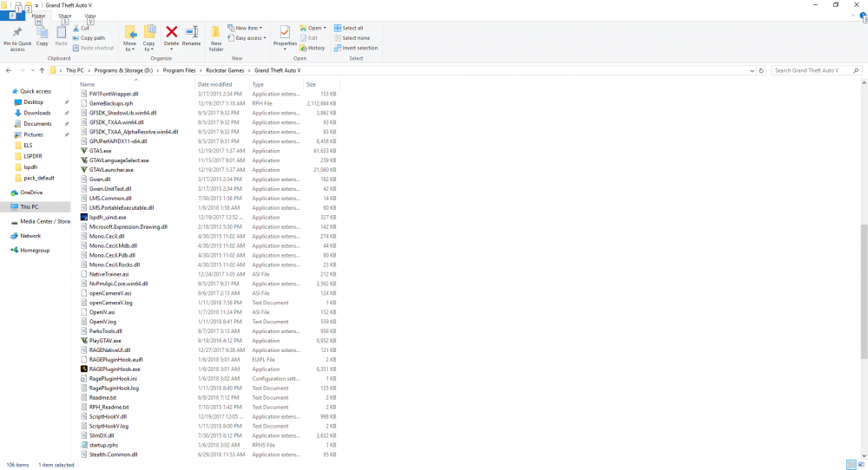
Task: Open Desktop in the navigation pane
Action: [33, 102]
